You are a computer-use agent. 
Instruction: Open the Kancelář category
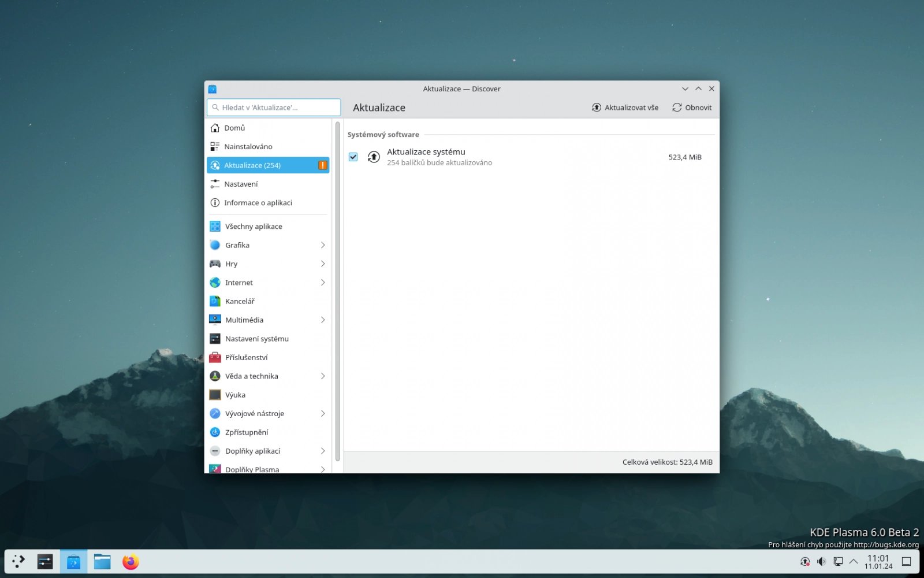pyautogui.click(x=268, y=301)
